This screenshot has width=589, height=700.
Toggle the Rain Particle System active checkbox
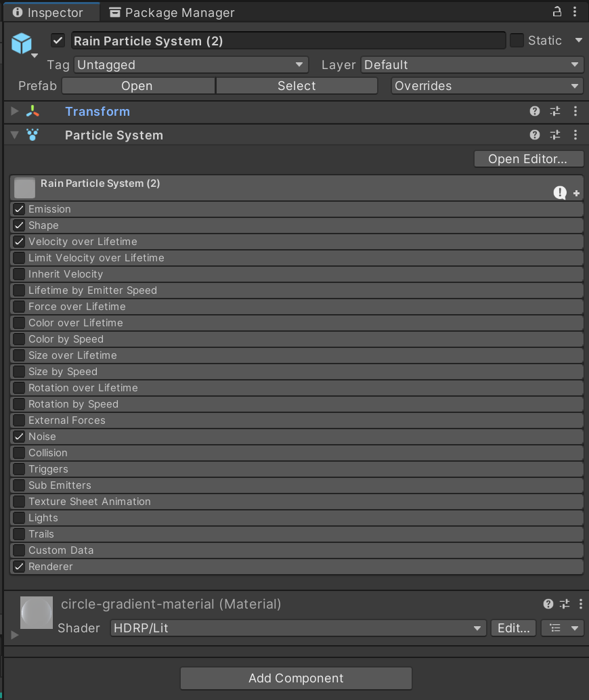58,40
